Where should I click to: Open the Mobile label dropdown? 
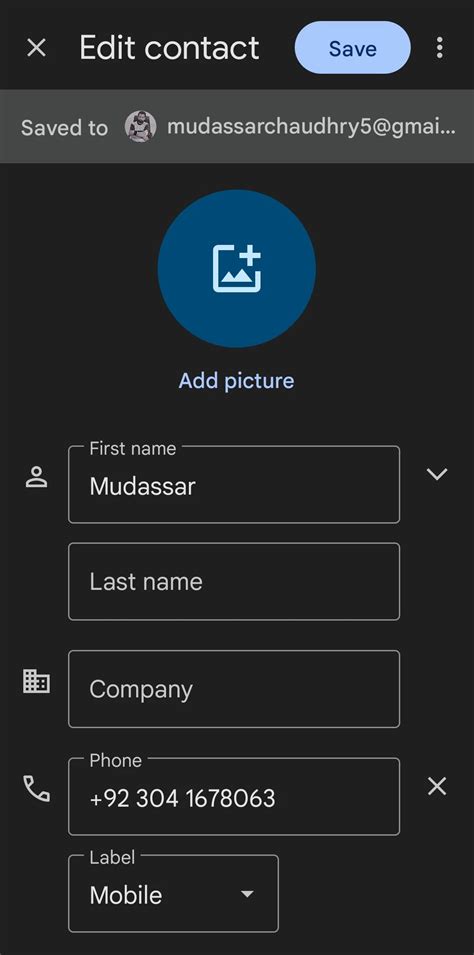(x=174, y=893)
